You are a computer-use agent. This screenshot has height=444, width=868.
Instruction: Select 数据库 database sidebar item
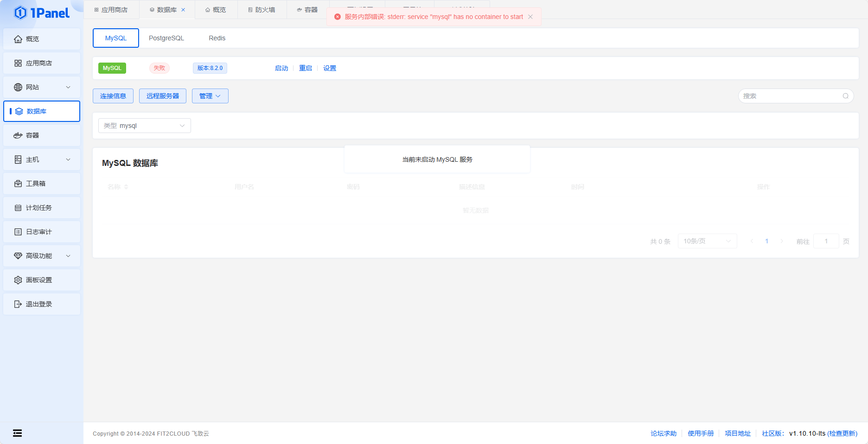coord(42,111)
